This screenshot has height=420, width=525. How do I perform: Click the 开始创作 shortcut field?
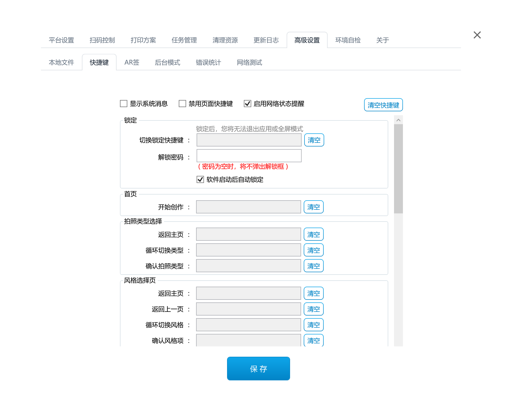(x=249, y=207)
